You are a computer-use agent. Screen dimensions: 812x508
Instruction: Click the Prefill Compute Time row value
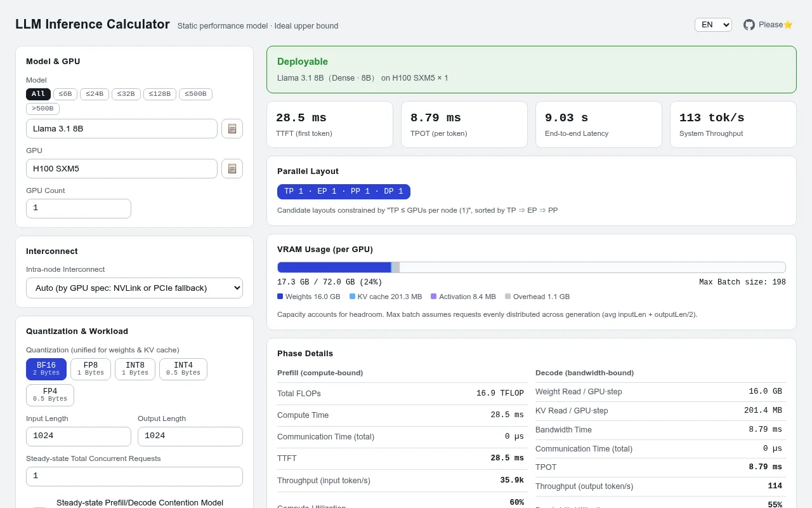click(507, 415)
